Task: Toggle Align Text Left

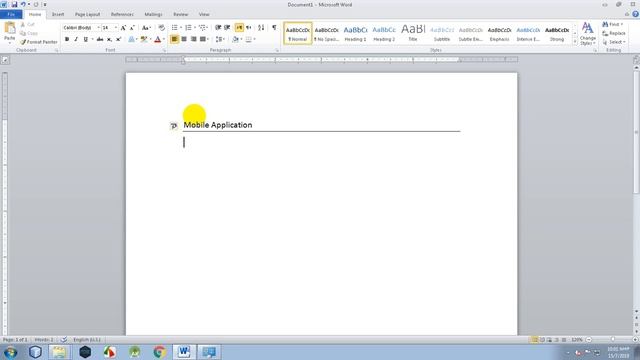Action: 175,40
